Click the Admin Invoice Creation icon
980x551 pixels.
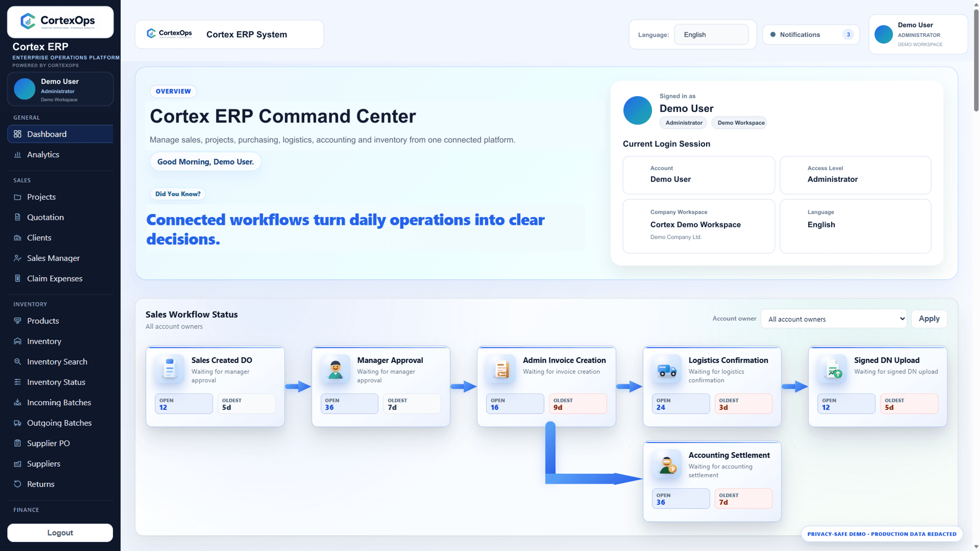[501, 369]
